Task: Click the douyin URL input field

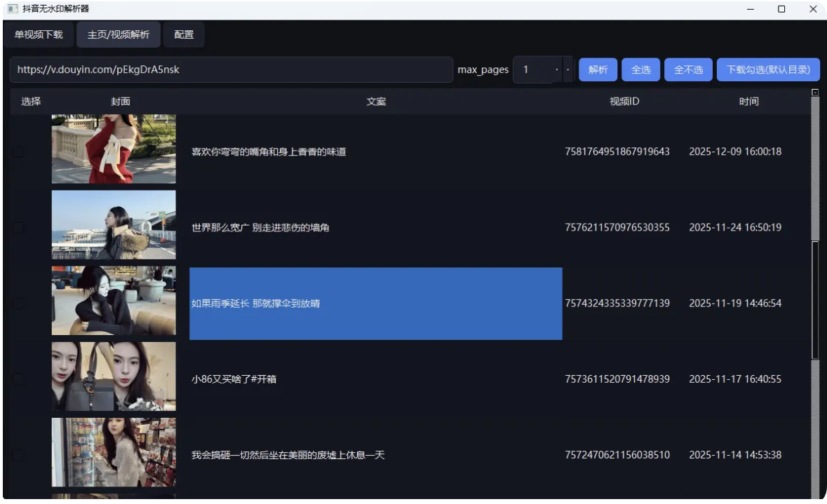Action: pos(231,70)
